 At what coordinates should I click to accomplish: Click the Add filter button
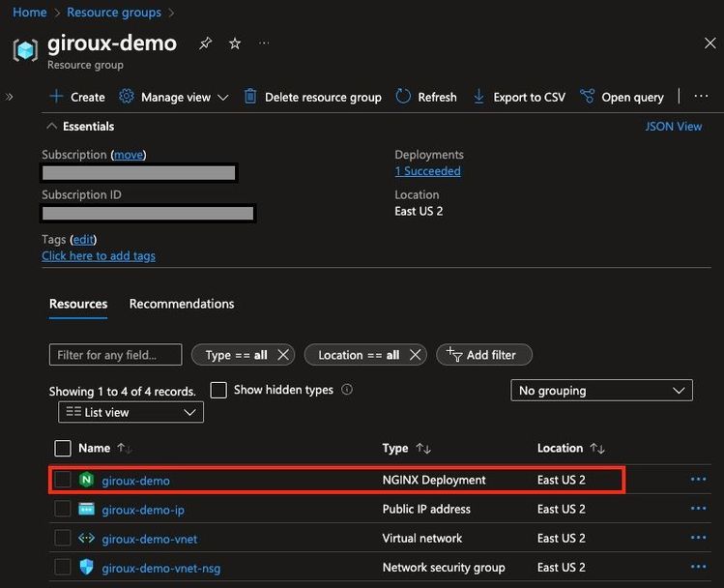point(483,355)
